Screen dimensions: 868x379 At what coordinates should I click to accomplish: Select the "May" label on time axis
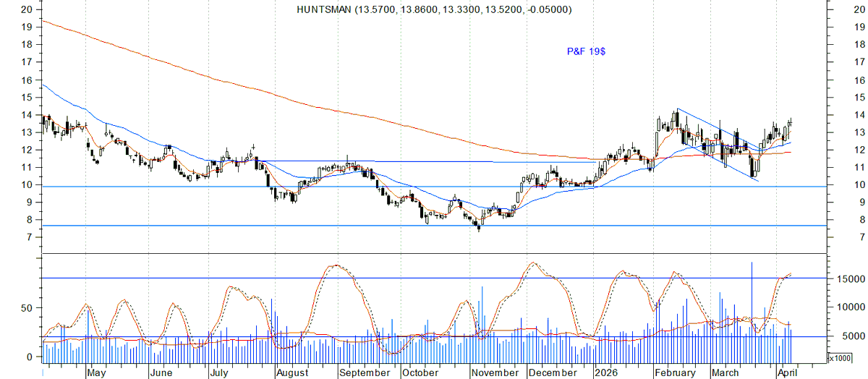coord(96,373)
